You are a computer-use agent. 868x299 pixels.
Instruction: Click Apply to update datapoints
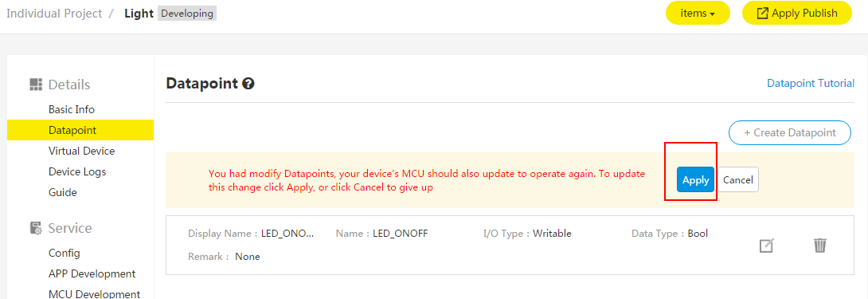(x=695, y=179)
